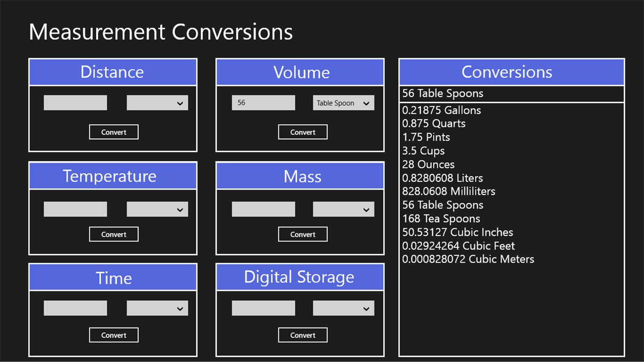Select the 0.21875 Gallons conversion result
This screenshot has height=362, width=644.
click(x=441, y=110)
